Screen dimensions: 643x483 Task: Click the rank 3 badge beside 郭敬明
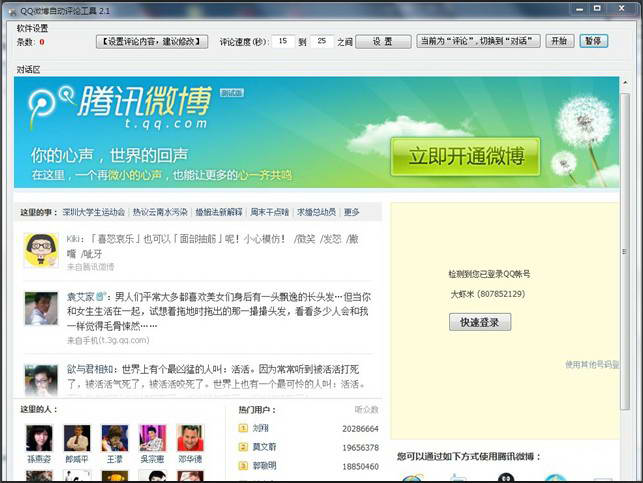click(243, 466)
